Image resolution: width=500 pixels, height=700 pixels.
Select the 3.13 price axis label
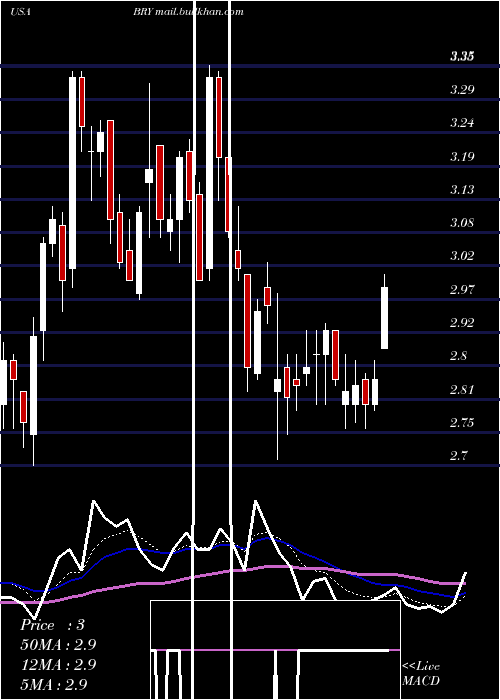pyautogui.click(x=462, y=190)
